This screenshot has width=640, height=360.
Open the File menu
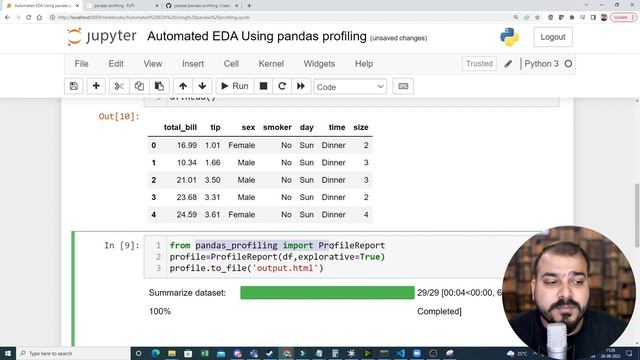pos(81,64)
